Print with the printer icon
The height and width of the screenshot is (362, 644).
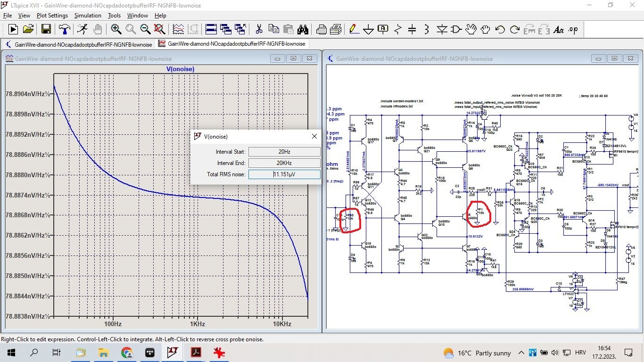point(336,29)
